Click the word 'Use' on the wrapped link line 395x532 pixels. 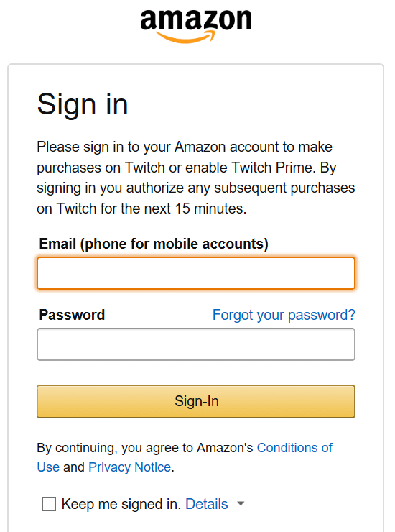(x=48, y=467)
